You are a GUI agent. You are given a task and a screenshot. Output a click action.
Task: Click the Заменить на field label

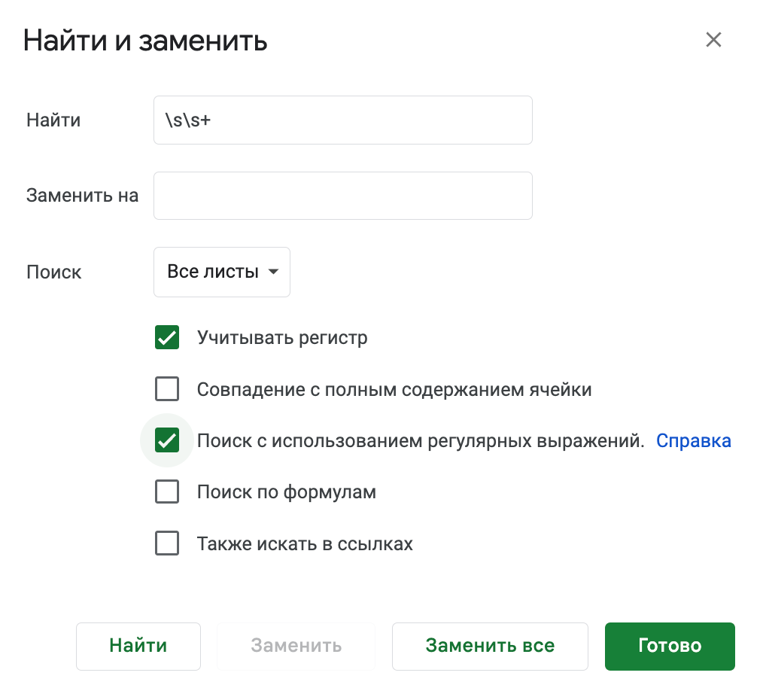click(x=82, y=196)
